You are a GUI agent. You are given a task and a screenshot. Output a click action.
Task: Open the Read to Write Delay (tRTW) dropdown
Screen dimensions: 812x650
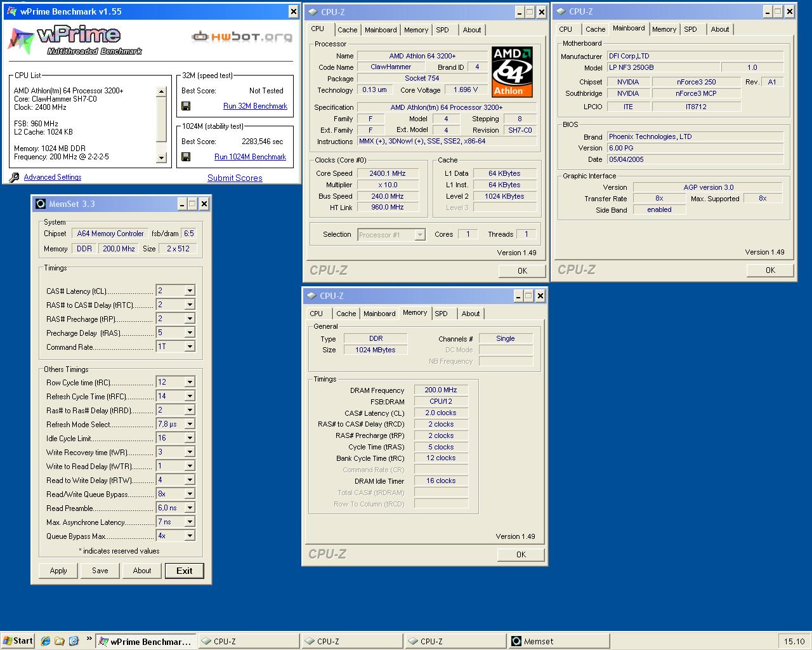tap(189, 480)
